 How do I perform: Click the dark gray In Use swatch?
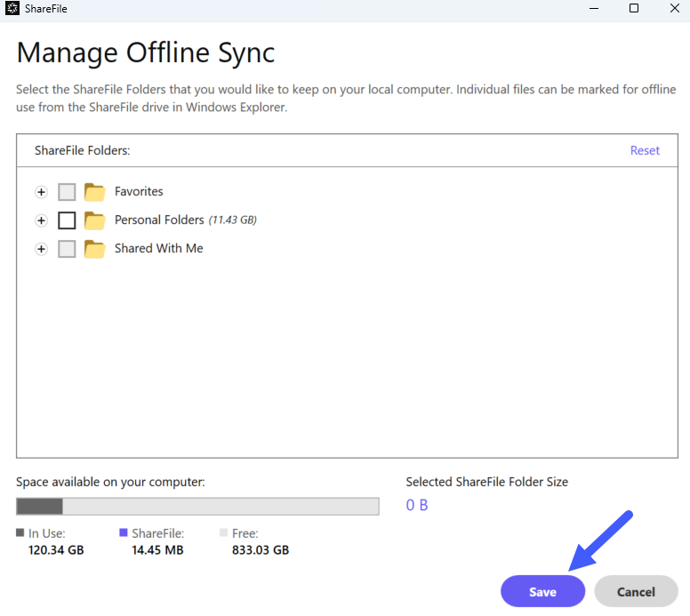(x=20, y=532)
